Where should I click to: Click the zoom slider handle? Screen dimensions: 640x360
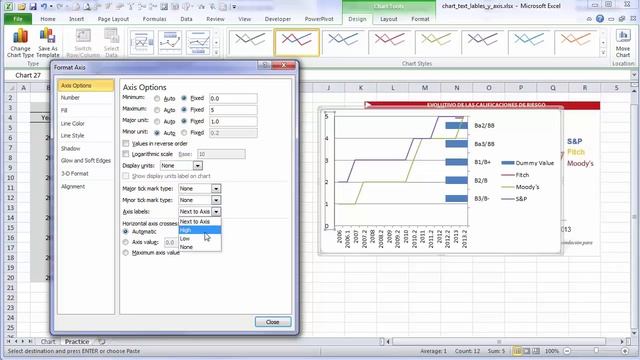[x=596, y=351]
